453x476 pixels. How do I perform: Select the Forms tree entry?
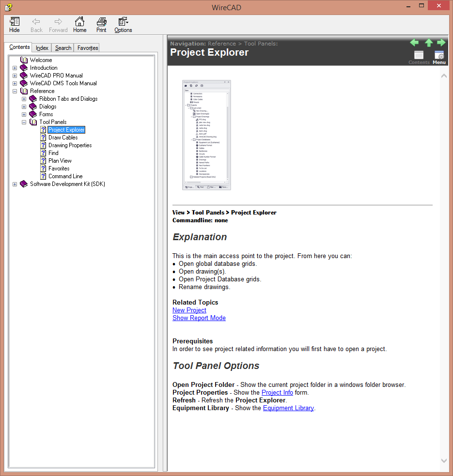point(46,114)
